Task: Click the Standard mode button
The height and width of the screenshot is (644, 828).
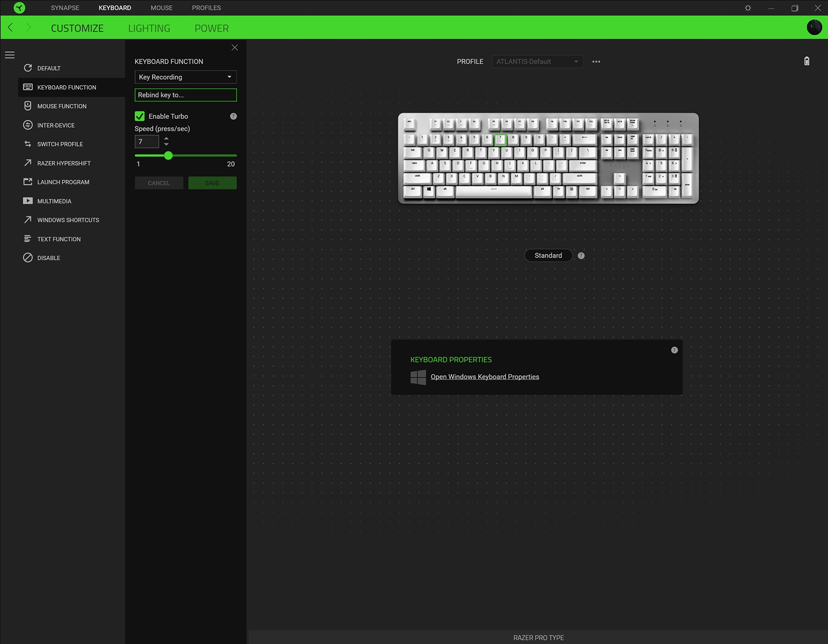Action: (549, 256)
